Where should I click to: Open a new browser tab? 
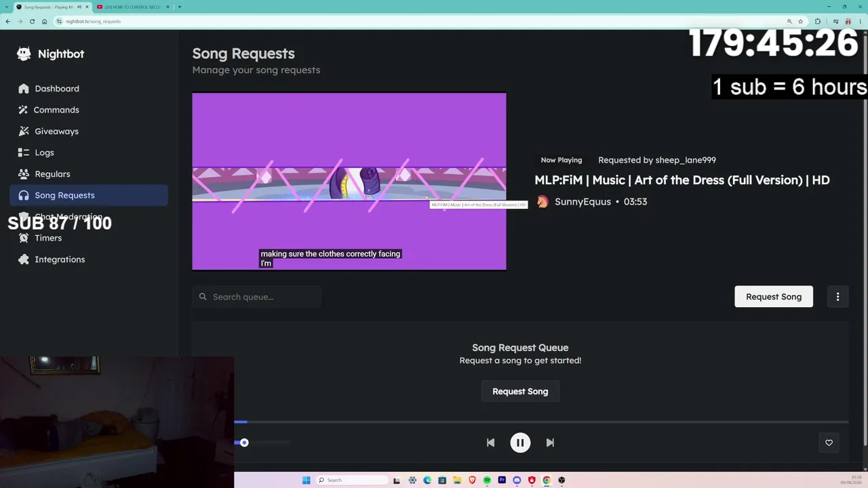(x=180, y=7)
